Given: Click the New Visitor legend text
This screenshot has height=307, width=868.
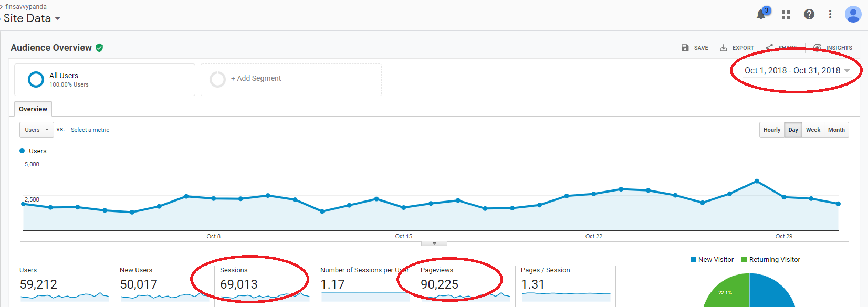Looking at the screenshot, I should [x=716, y=259].
